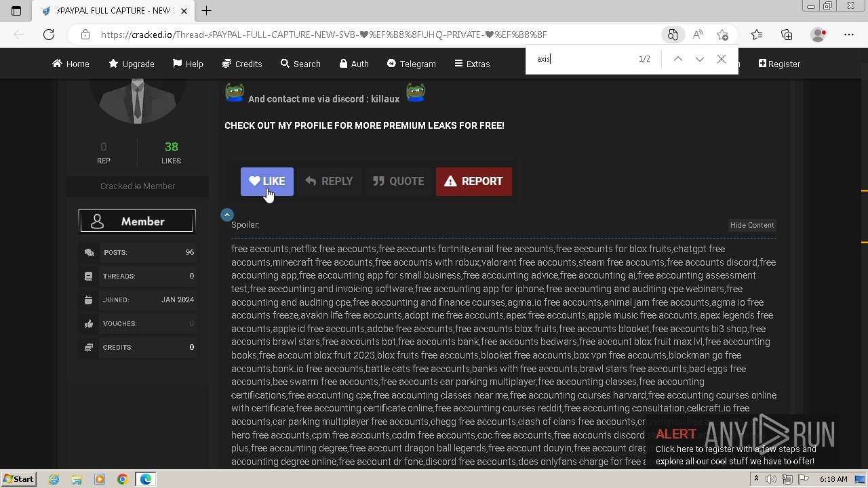This screenshot has height=488, width=868.
Task: Click the find text field containing axis
Action: click(x=583, y=59)
